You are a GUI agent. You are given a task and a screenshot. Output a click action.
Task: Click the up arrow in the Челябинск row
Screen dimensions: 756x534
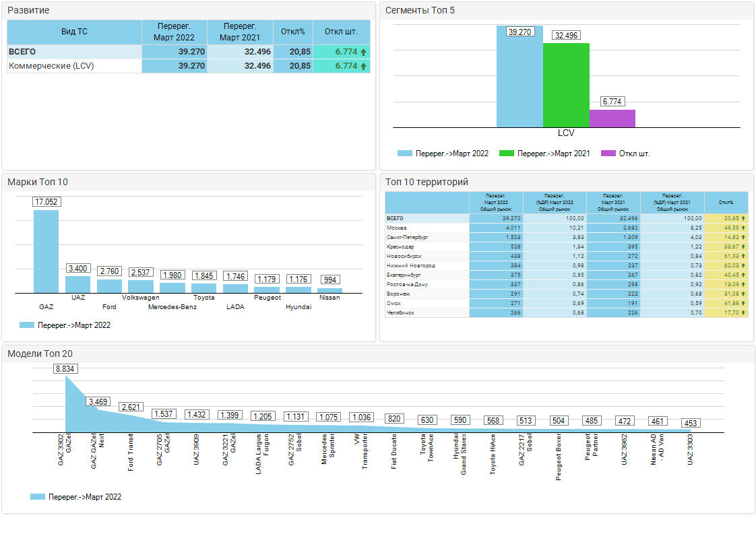coord(743,313)
